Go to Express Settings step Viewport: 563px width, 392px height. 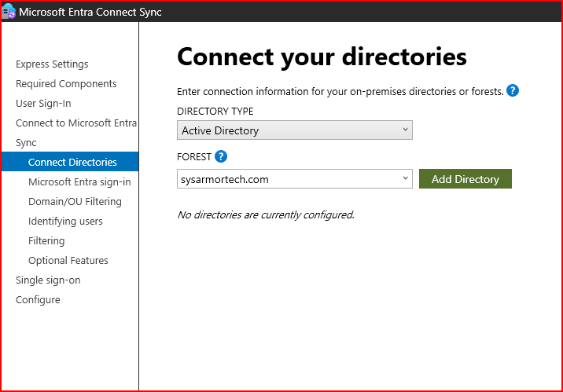pos(52,64)
